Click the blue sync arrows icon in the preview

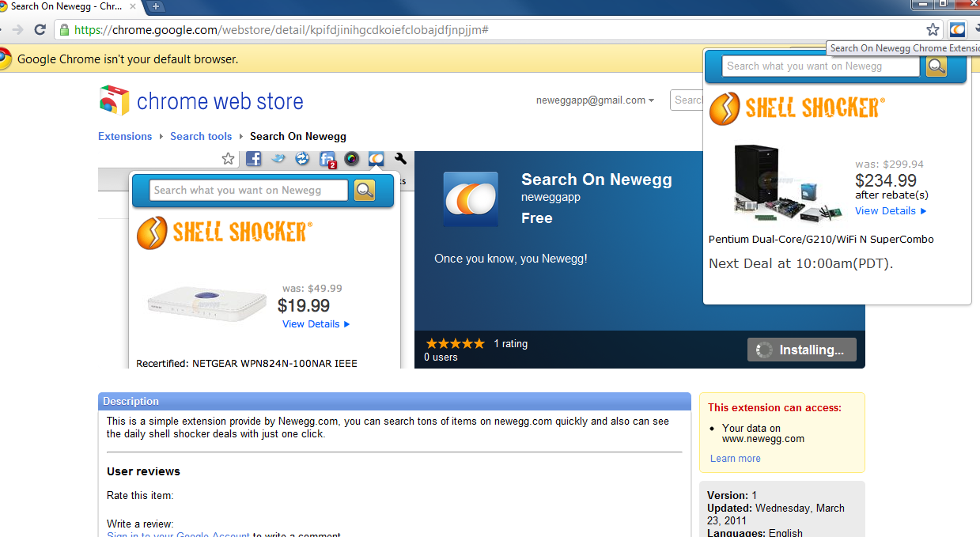tap(302, 159)
